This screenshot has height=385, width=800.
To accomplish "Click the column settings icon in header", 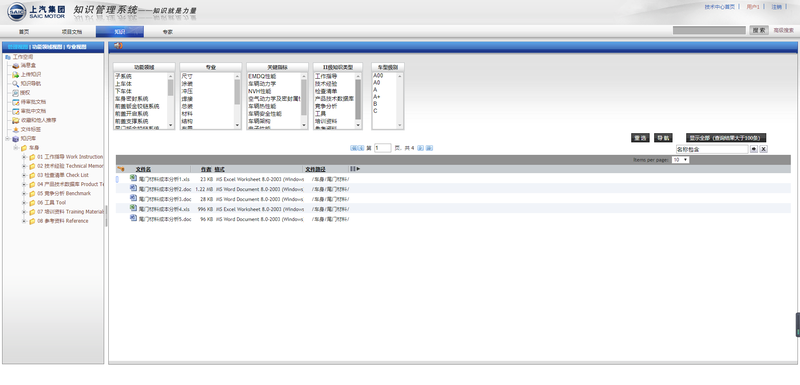I will [355, 169].
